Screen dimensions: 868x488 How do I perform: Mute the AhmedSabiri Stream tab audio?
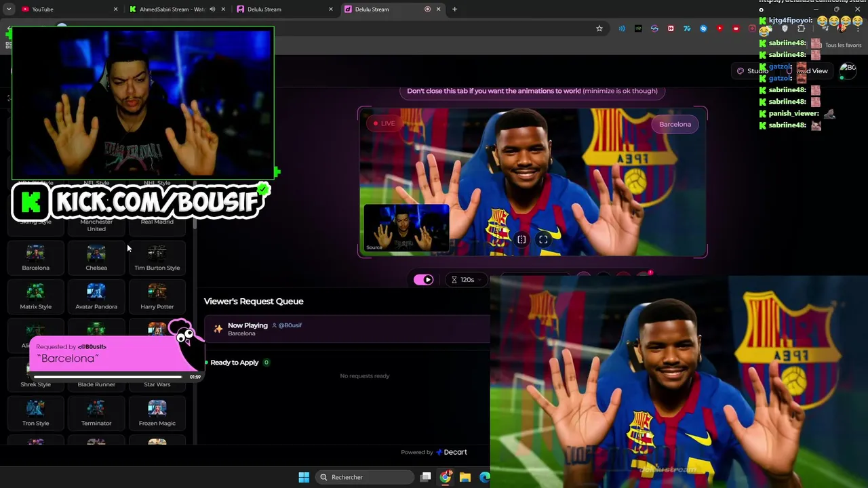pos(212,9)
